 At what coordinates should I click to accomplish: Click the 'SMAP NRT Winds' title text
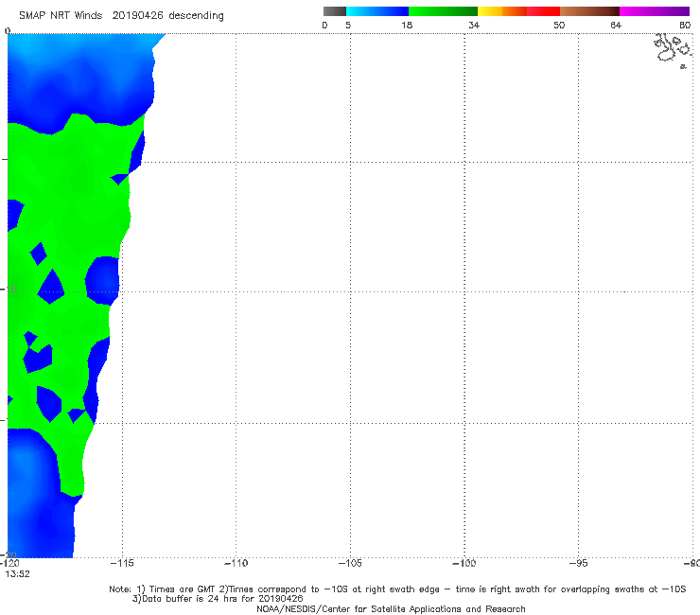click(x=61, y=15)
